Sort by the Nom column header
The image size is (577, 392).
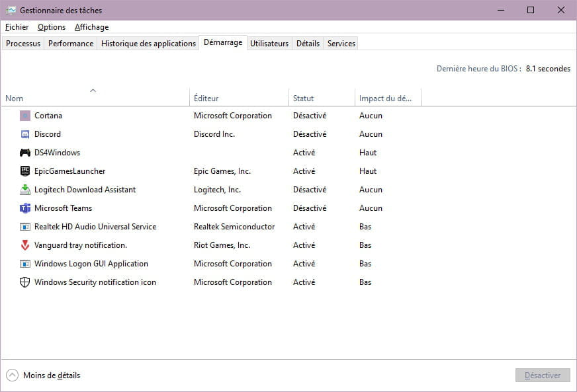95,98
